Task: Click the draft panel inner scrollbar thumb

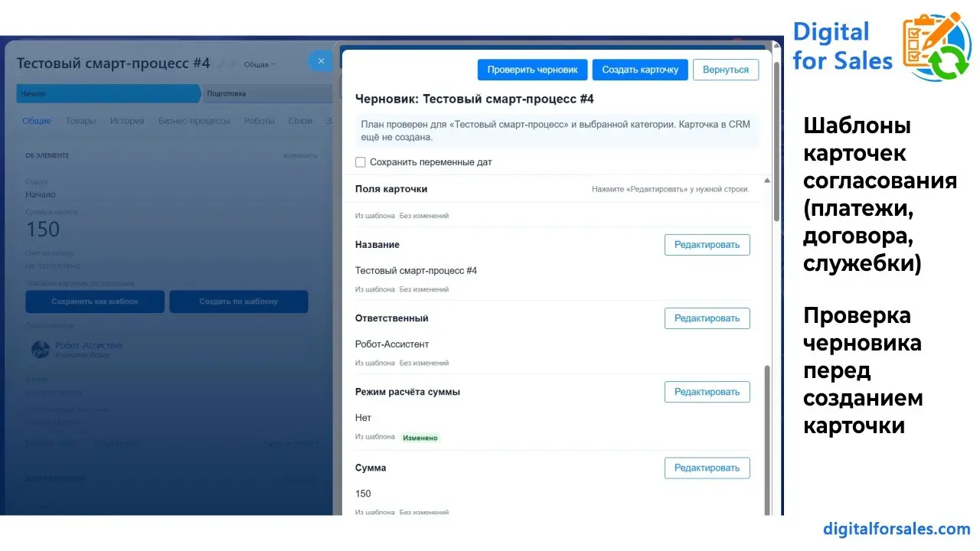Action: 767,440
